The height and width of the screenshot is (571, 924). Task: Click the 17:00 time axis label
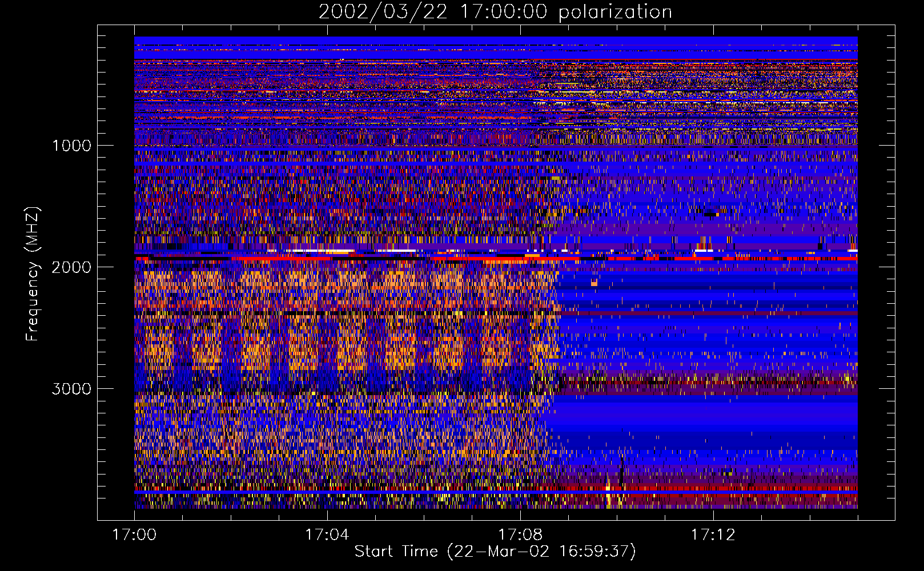click(134, 535)
